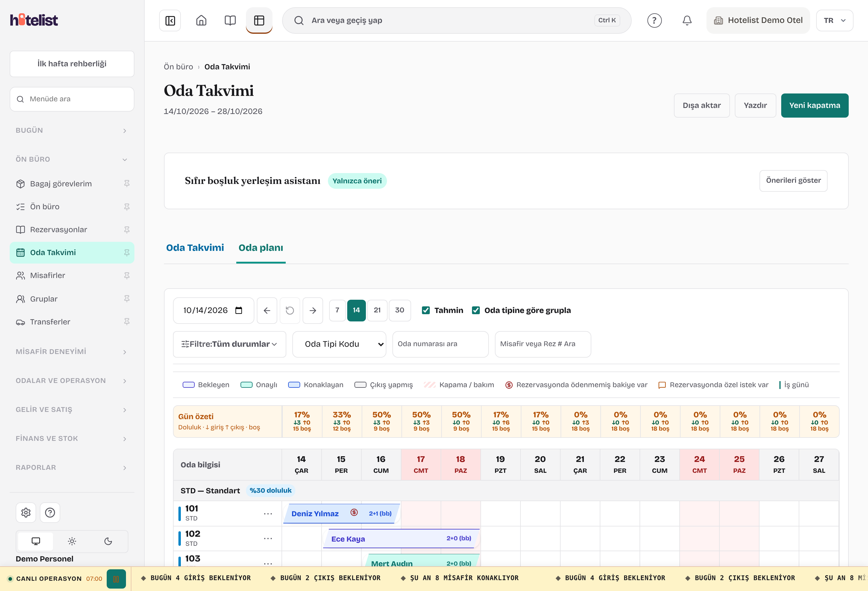Switch to system theme mode
This screenshot has height=591, width=868.
(36, 541)
